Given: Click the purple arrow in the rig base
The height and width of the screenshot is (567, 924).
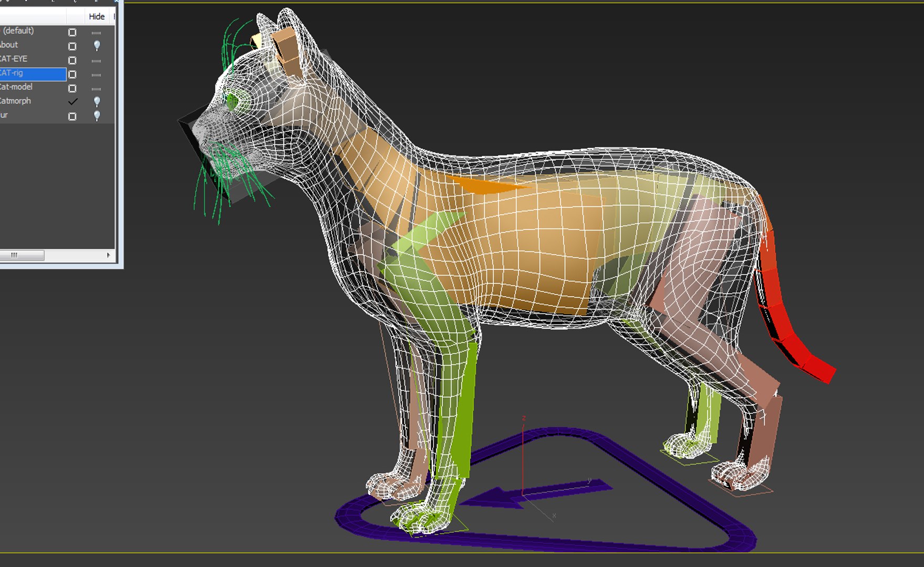Looking at the screenshot, I should pyautogui.click(x=536, y=493).
